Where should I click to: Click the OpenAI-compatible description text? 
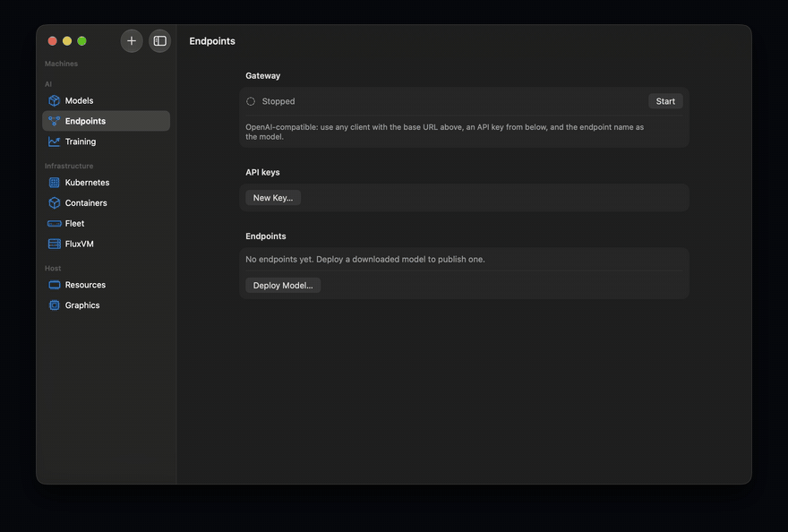click(444, 132)
